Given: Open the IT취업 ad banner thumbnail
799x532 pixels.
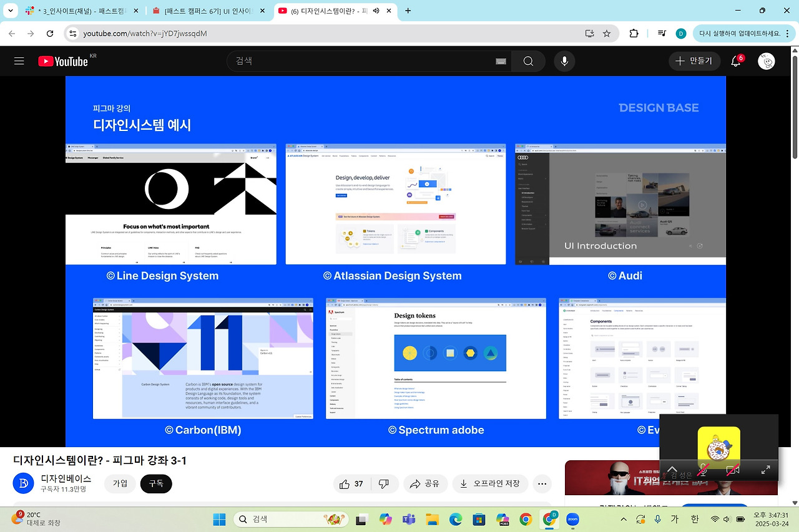Looking at the screenshot, I should (672, 478).
